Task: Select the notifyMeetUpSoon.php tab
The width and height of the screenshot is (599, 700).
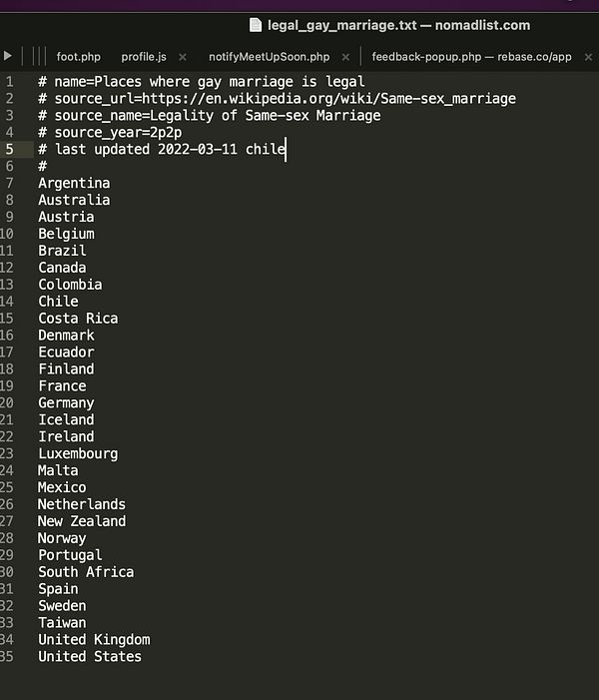Action: click(270, 57)
